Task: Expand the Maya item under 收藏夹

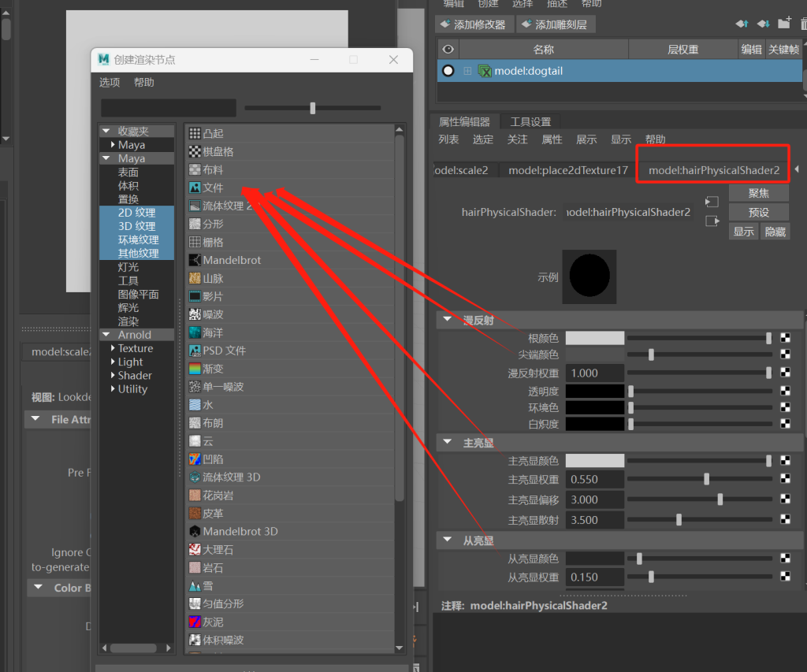Action: (x=113, y=145)
